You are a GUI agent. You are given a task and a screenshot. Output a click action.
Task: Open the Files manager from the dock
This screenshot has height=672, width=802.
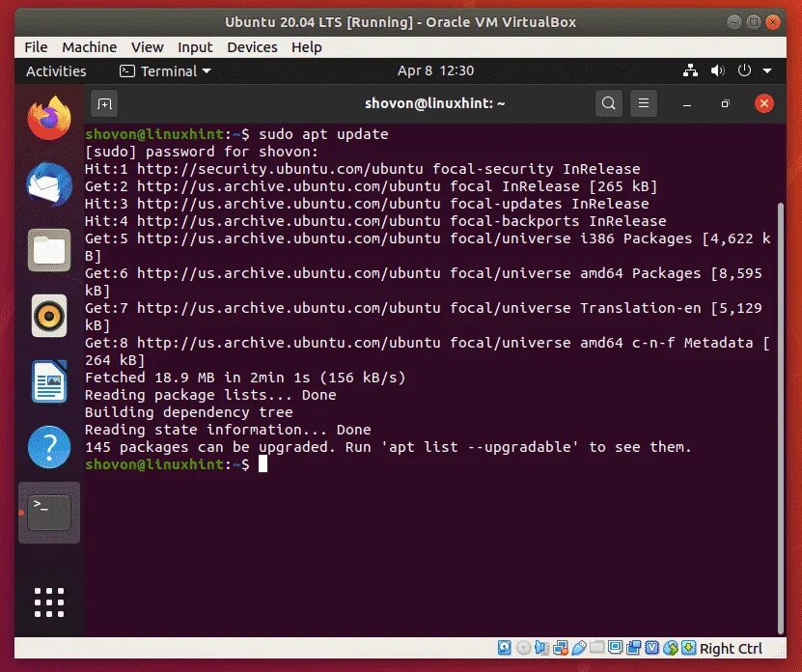49,250
